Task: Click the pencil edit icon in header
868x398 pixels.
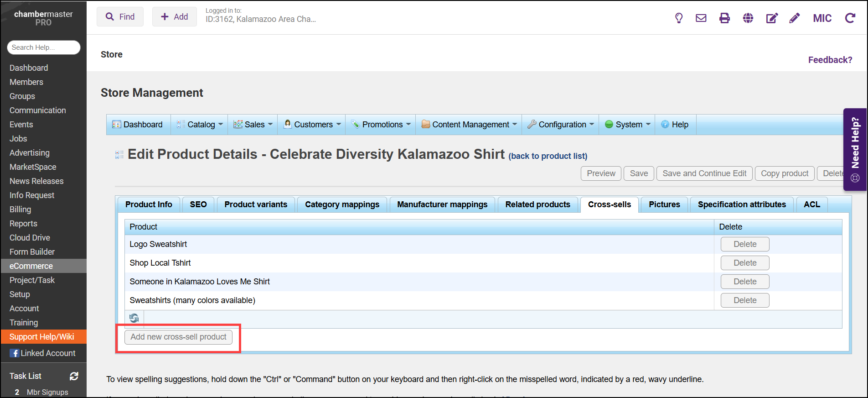Action: coord(795,18)
